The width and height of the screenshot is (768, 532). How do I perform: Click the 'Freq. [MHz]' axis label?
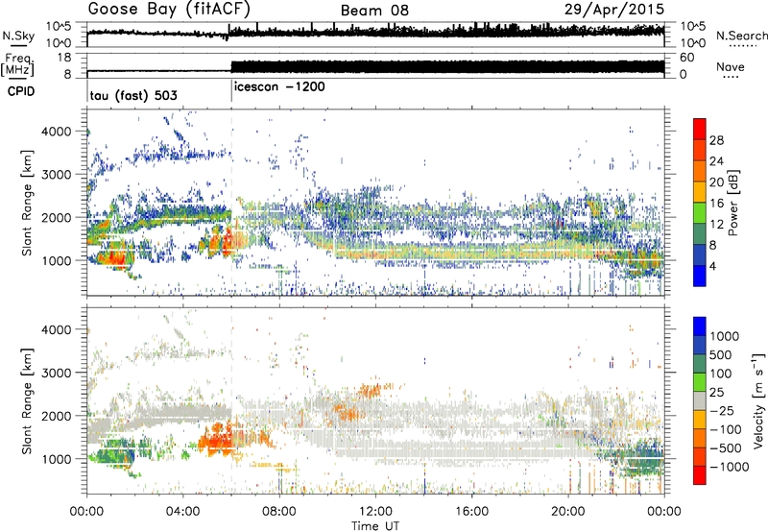pos(18,65)
